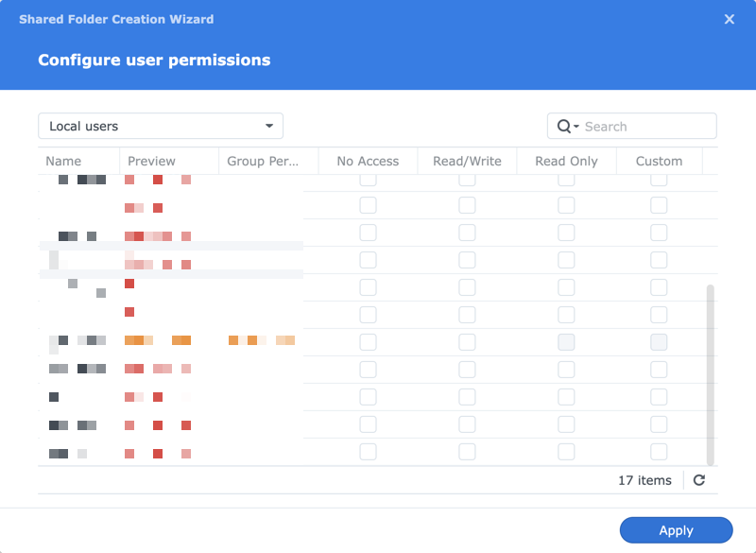Screen dimensions: 756x553
Task: Click the user list vertical scrollbar
Action: click(x=711, y=374)
